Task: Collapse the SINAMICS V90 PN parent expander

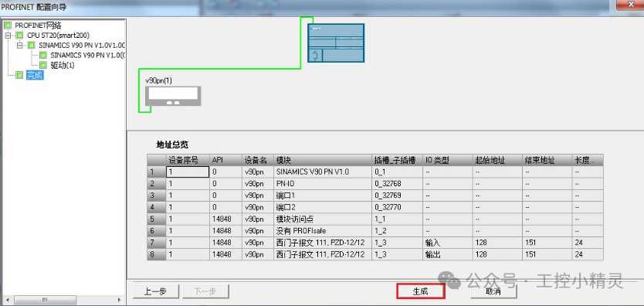Action: (19, 45)
